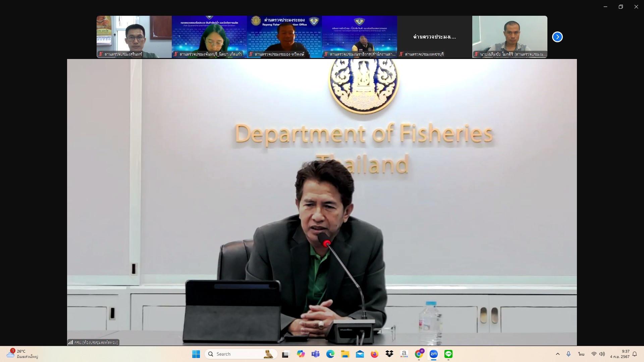Launch Firefox from the taskbar
The image size is (644, 362).
tap(375, 354)
